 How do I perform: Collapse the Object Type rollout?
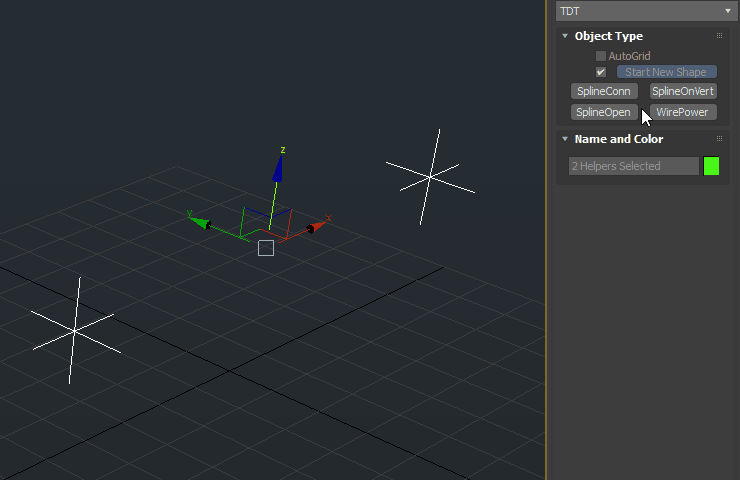tap(565, 36)
